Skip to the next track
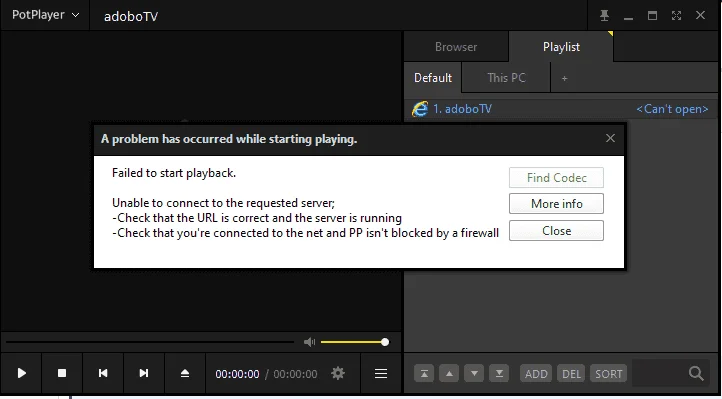 click(x=144, y=373)
